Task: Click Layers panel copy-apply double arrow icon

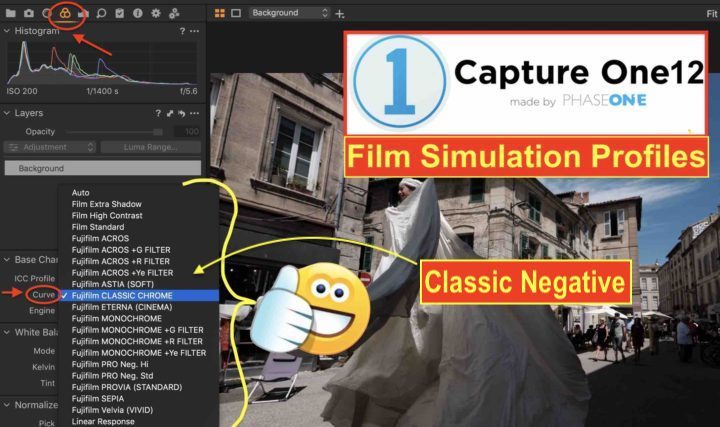Action: [x=170, y=113]
